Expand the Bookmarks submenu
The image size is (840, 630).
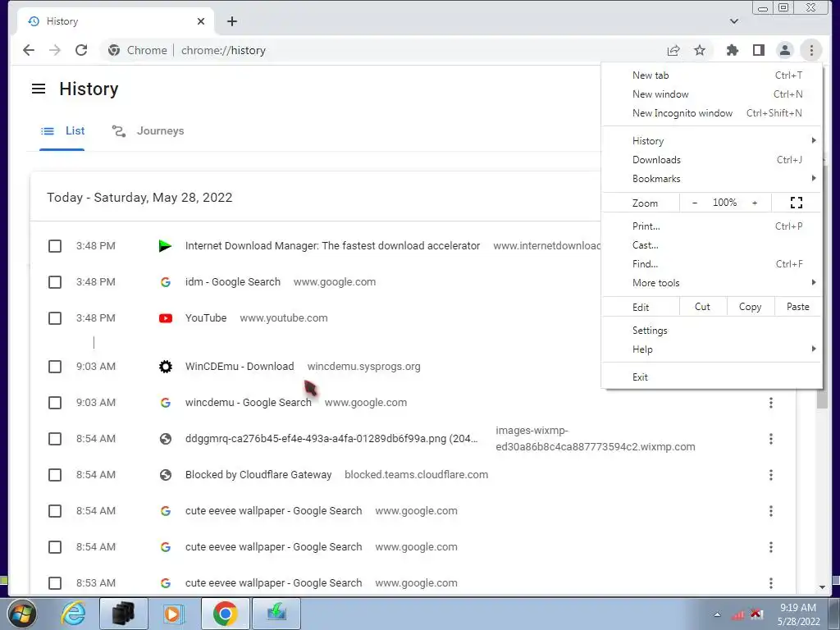coord(711,179)
